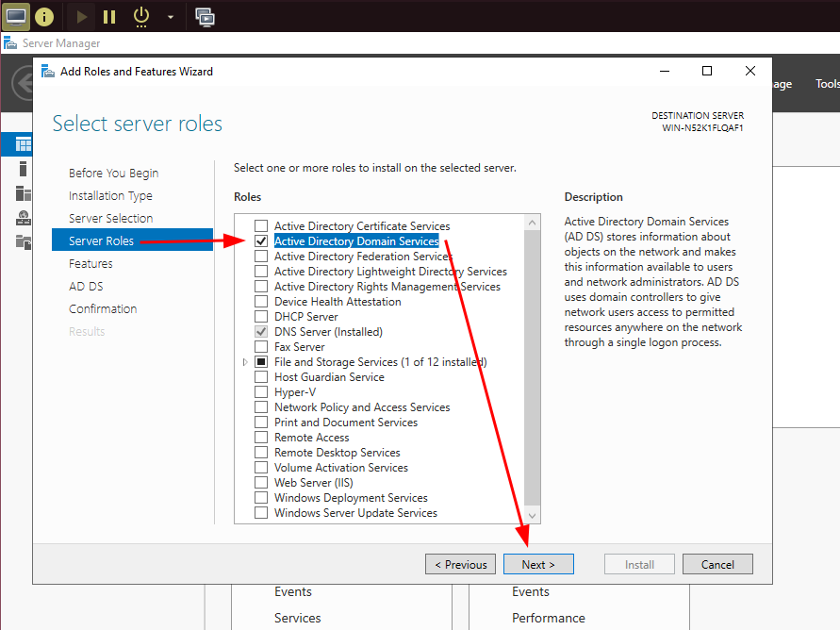Go to the Features step

click(x=91, y=263)
